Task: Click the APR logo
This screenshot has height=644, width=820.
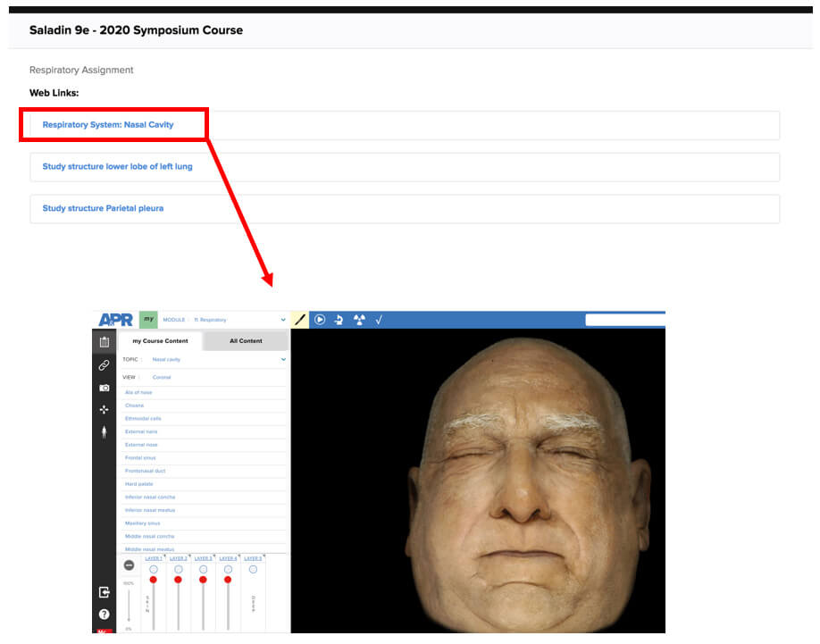Action: (x=115, y=320)
